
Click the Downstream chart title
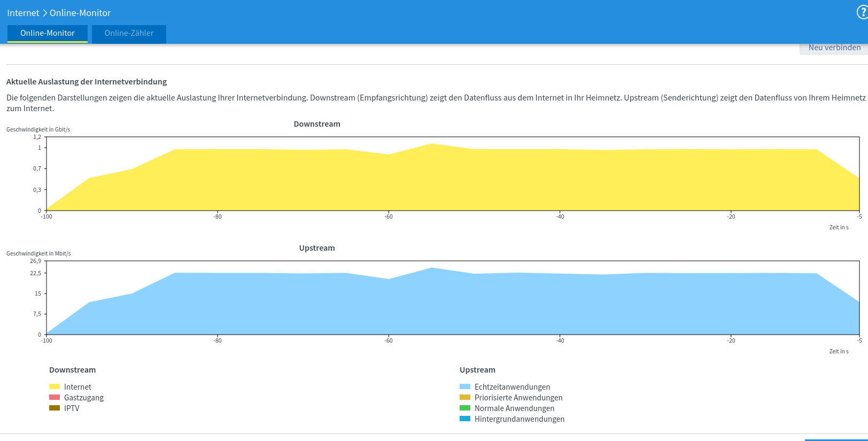tap(317, 124)
